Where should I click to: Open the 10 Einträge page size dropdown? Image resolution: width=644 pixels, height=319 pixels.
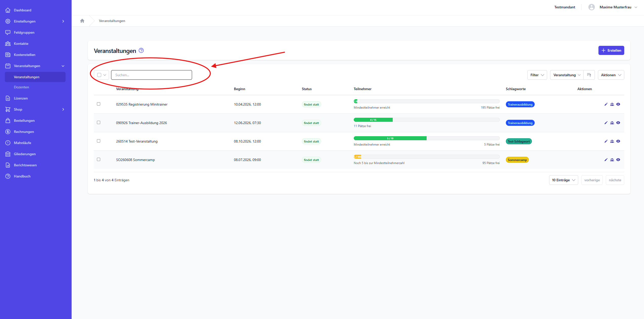[563, 180]
